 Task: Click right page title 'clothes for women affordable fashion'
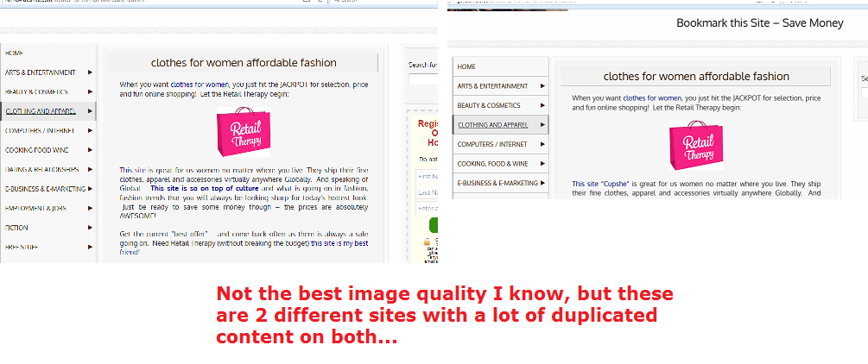coord(696,77)
